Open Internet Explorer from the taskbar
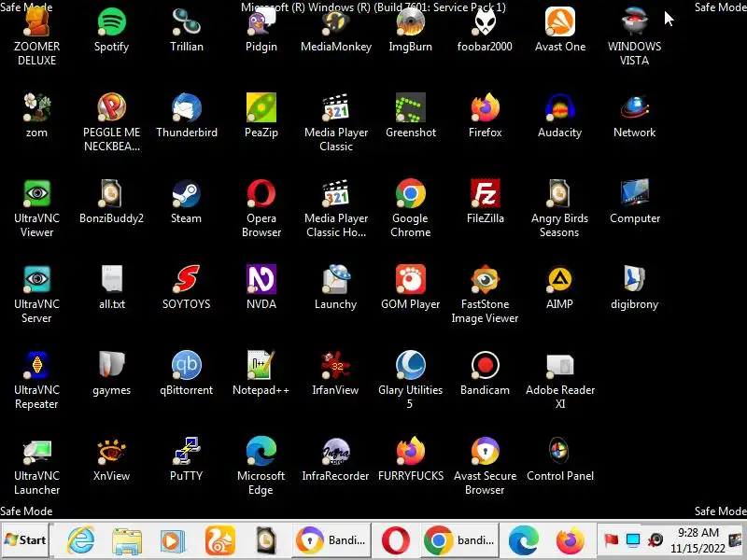Viewport: 747px width, 560px height. point(80,540)
